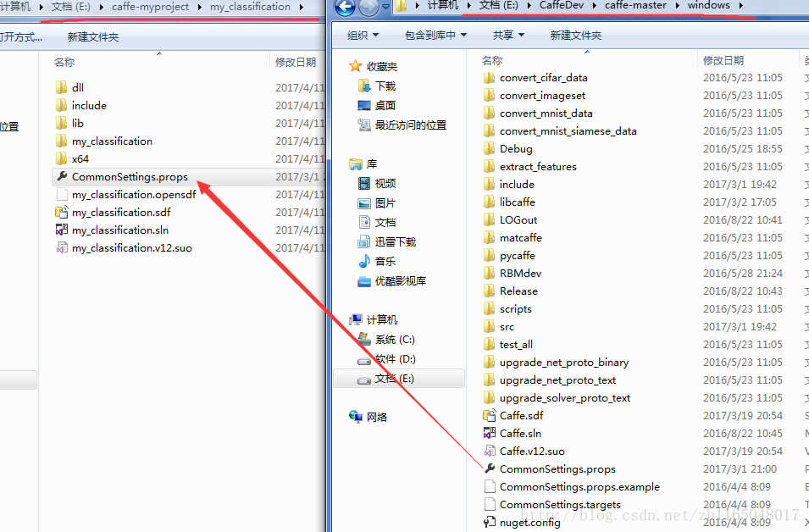Click the Back navigation arrow in right window
The width and height of the screenshot is (809, 532).
(345, 8)
